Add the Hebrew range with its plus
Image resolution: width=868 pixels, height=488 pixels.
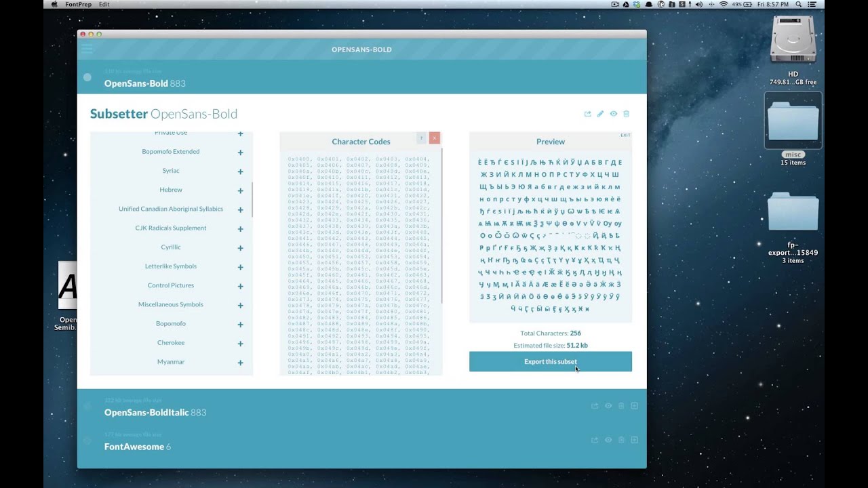point(240,190)
